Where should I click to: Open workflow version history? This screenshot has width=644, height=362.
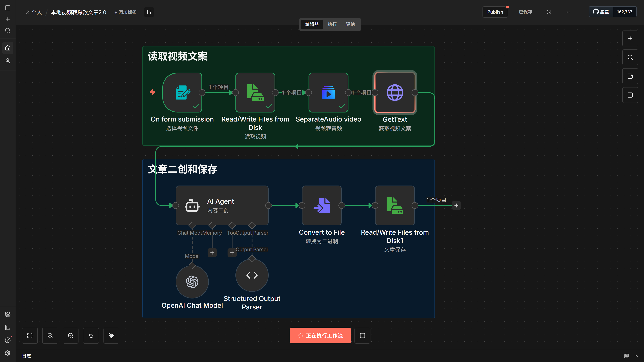(549, 12)
